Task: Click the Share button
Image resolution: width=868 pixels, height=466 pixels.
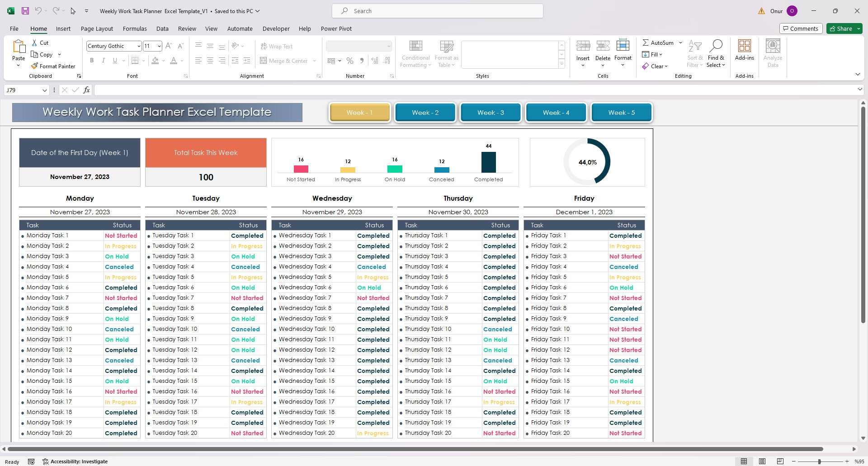Action: pyautogui.click(x=844, y=28)
